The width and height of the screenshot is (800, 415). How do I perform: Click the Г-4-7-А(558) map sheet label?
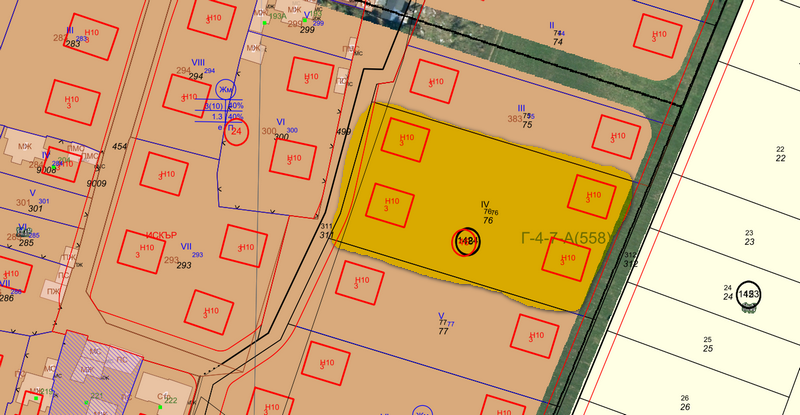pyautogui.click(x=566, y=238)
